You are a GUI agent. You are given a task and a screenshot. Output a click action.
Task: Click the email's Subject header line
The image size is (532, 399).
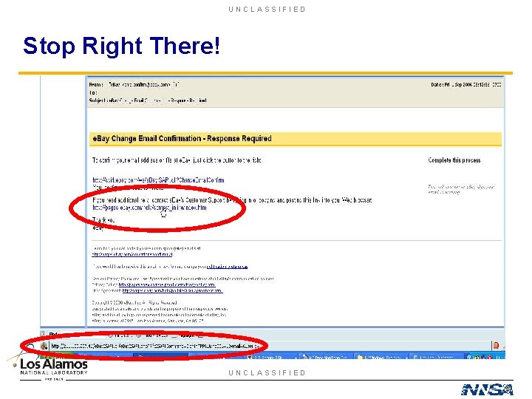148,100
